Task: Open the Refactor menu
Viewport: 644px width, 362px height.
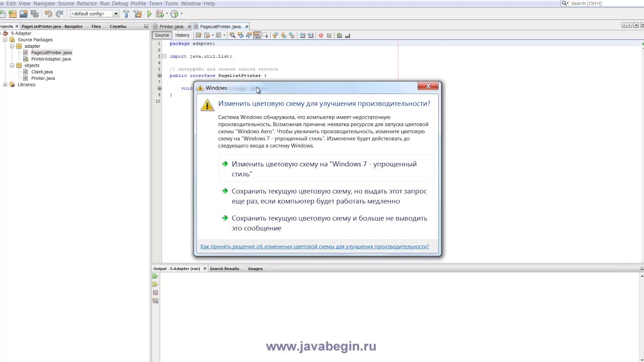Action: tap(87, 4)
